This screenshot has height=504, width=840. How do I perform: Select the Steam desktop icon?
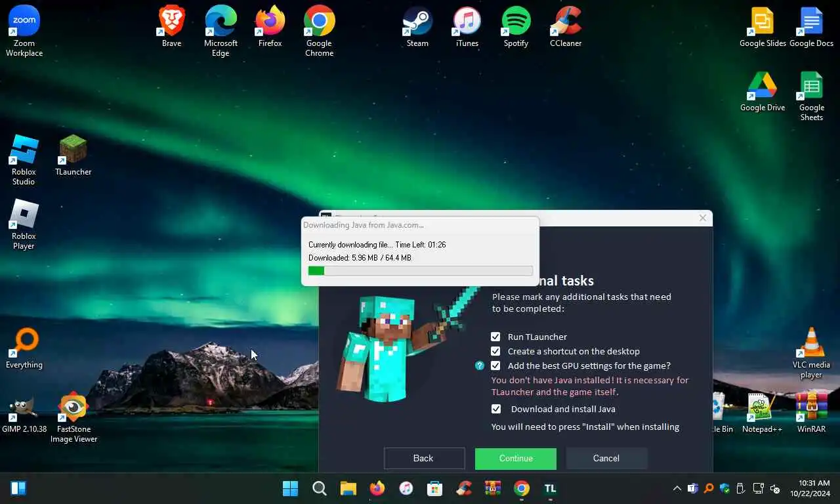[x=417, y=26]
